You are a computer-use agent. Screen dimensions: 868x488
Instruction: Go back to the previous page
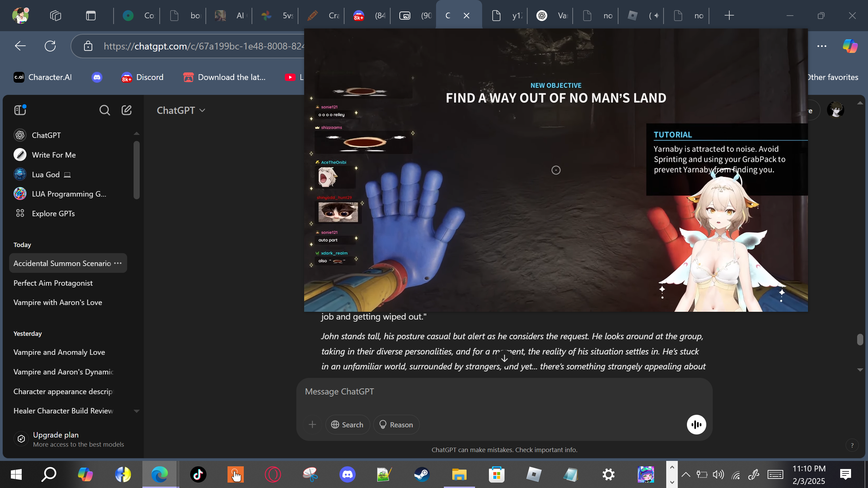20,46
